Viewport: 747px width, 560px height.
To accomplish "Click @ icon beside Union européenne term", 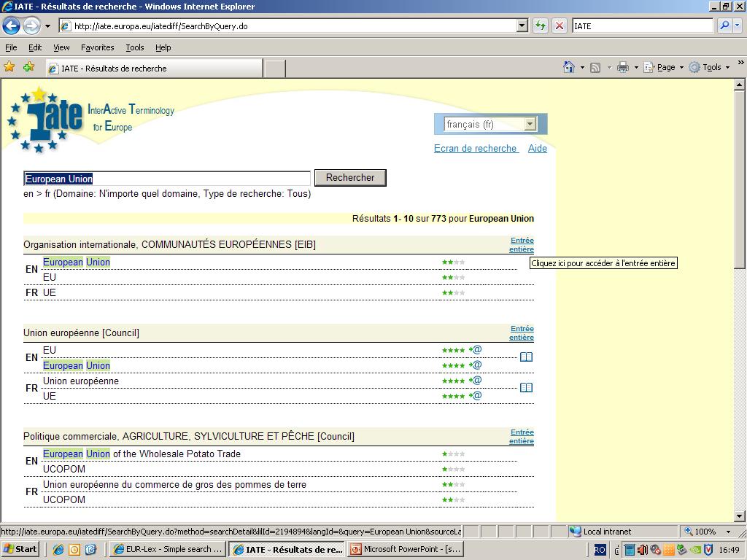I will tap(477, 380).
